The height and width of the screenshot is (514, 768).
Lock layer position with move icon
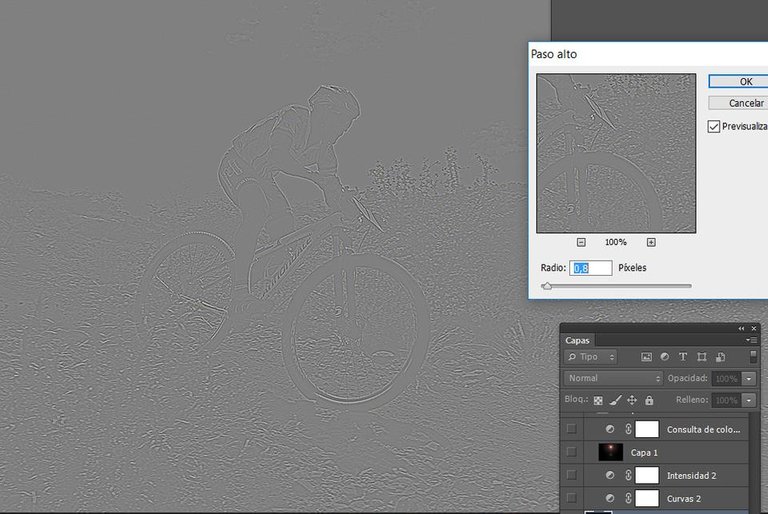tap(632, 400)
